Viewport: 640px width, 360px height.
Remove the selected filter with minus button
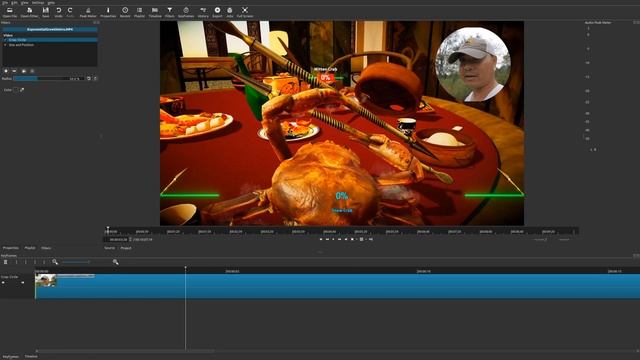14,71
